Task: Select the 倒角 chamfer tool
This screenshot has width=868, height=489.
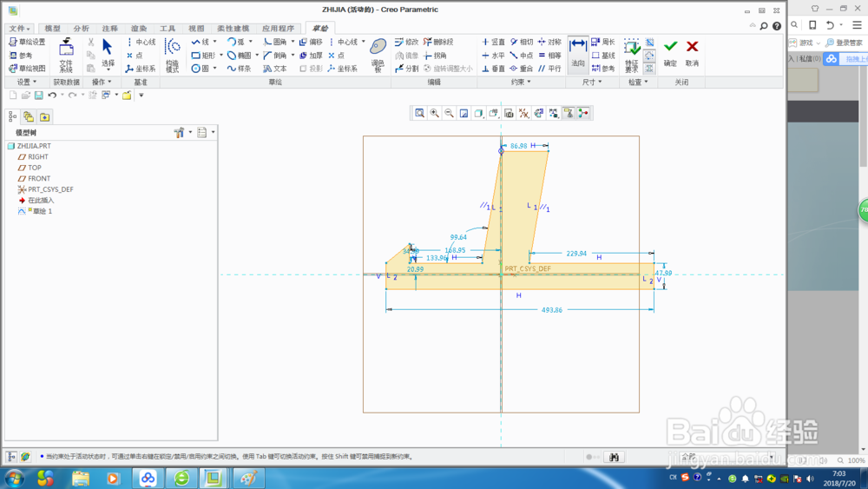Action: [x=275, y=56]
